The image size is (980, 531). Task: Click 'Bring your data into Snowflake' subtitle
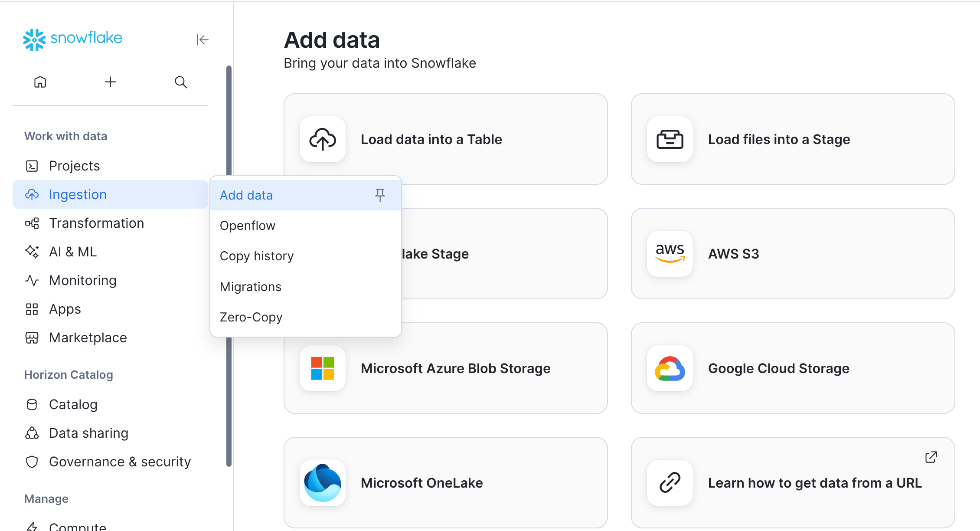(x=380, y=63)
